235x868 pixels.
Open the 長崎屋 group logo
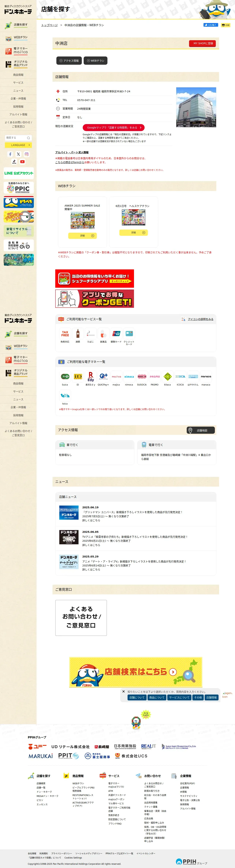tap(102, 747)
